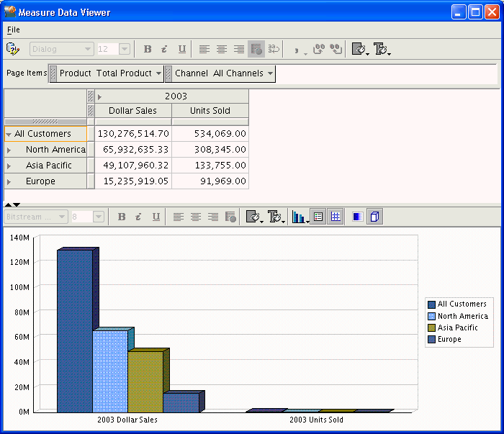Align right in the chart toolbar
The width and height of the screenshot is (504, 434).
click(213, 217)
